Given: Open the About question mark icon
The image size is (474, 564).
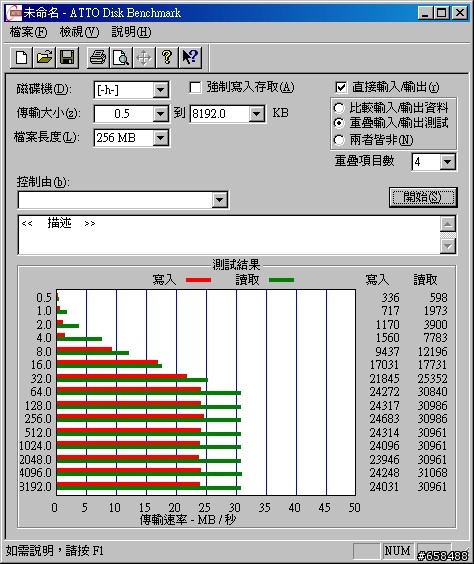Looking at the screenshot, I should pyautogui.click(x=167, y=57).
